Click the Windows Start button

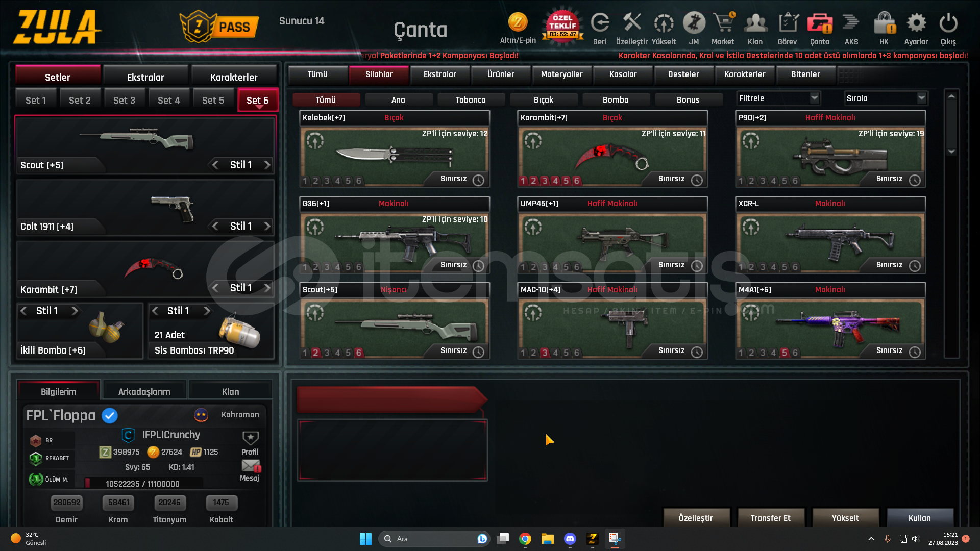pyautogui.click(x=365, y=539)
